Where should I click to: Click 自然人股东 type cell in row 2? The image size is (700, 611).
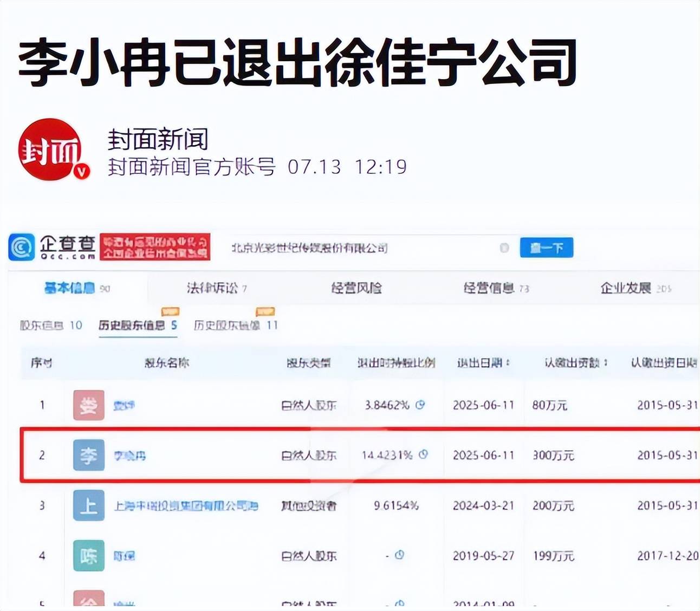click(x=308, y=455)
